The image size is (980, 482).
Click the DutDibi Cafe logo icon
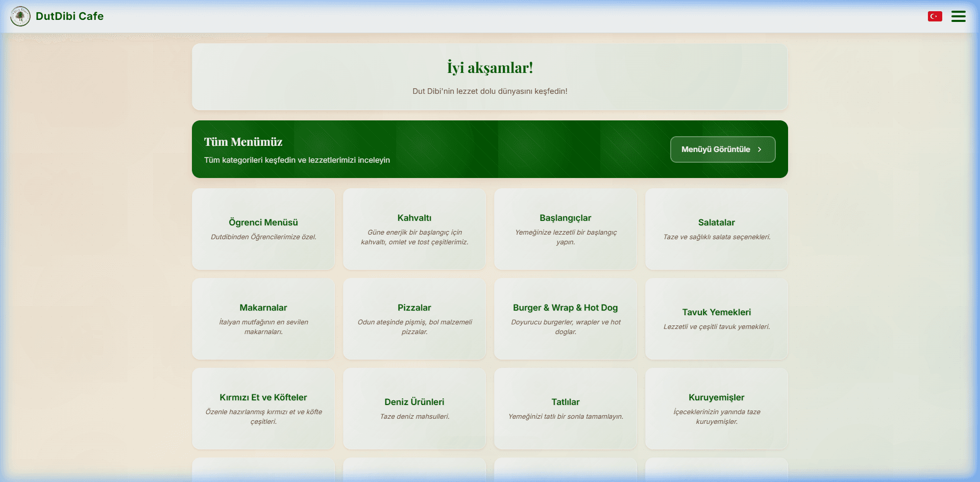(20, 16)
